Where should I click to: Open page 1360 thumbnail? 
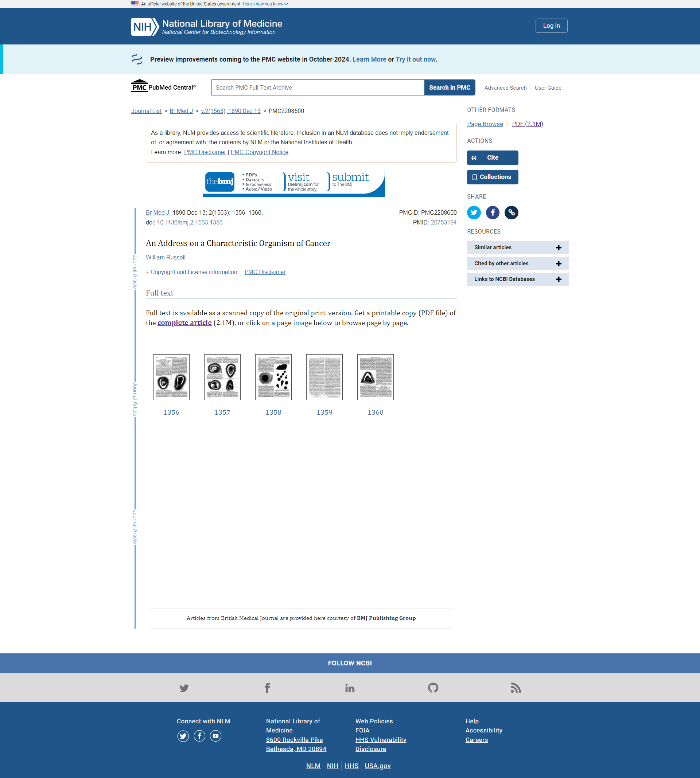[376, 377]
